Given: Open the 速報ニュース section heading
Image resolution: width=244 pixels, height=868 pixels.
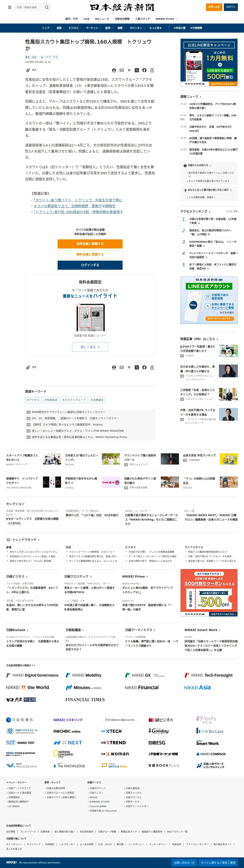Looking at the screenshot, I should tap(191, 97).
